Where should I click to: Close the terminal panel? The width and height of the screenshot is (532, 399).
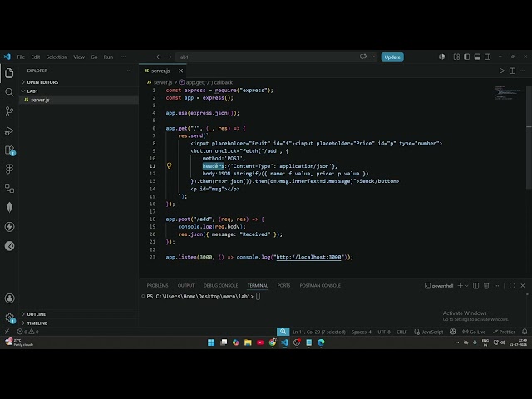[x=523, y=286]
